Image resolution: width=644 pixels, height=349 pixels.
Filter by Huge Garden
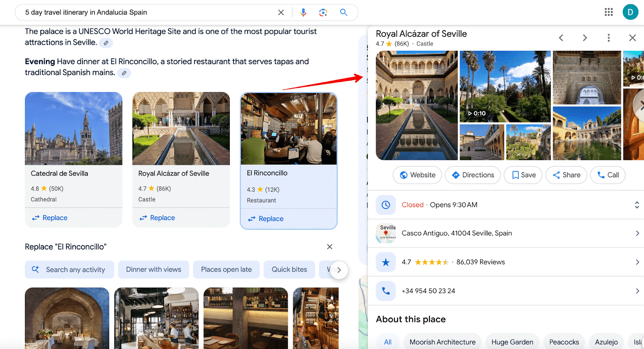512,342
